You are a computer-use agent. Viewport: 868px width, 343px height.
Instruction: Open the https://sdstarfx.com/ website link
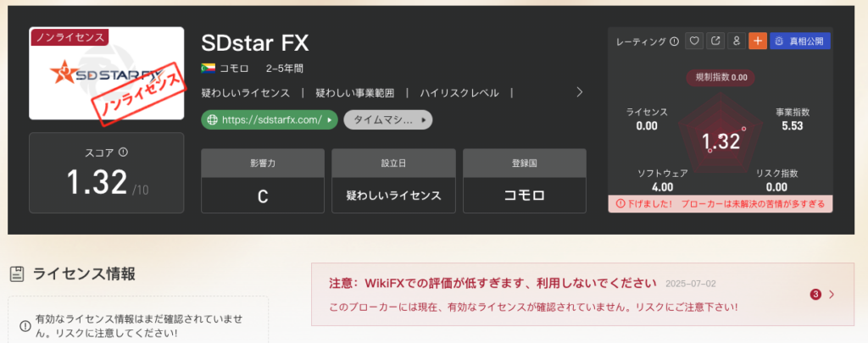point(269,119)
